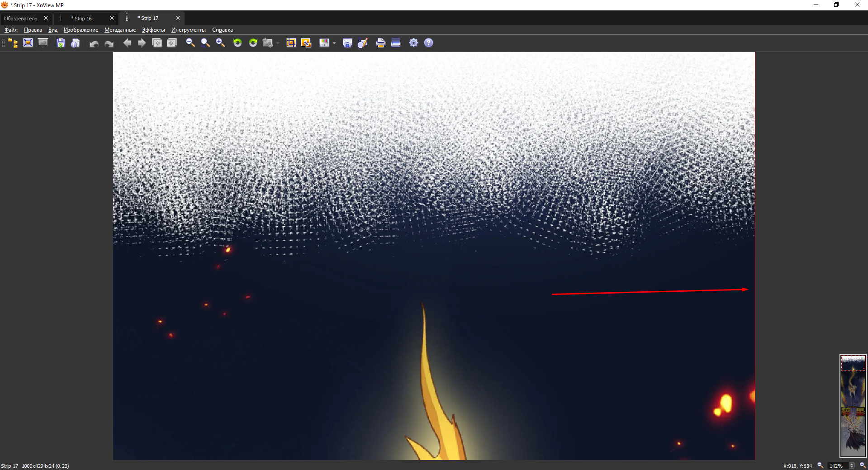Viewport: 868px width, 470px height.
Task: Go to the previous file with the left arrow
Action: [x=127, y=43]
